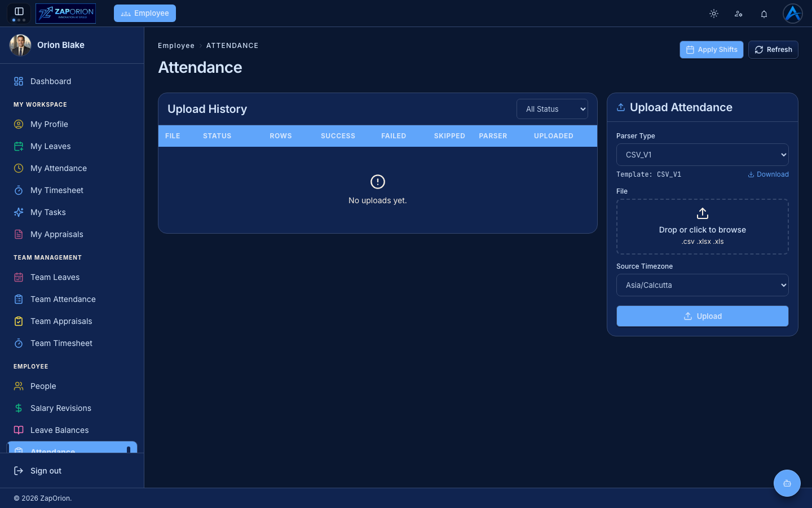This screenshot has width=812, height=508.
Task: Click the Sign out arrow icon
Action: pos(19,471)
